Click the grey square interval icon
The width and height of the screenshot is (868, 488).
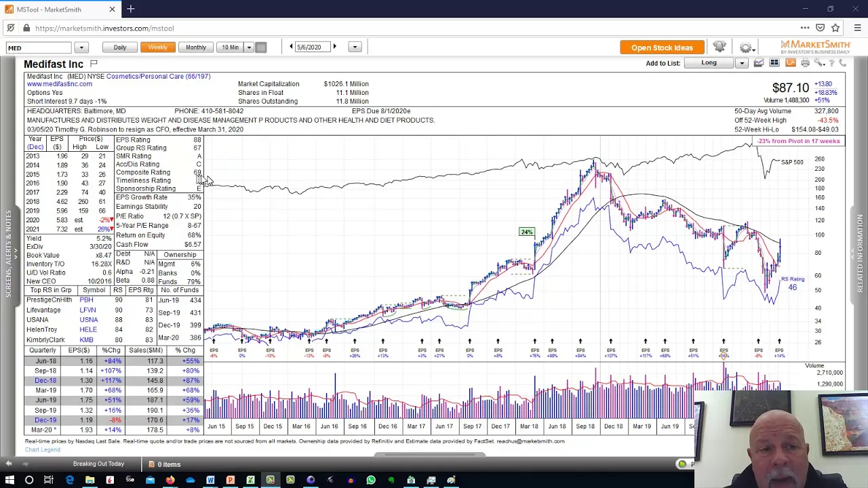[x=261, y=47]
